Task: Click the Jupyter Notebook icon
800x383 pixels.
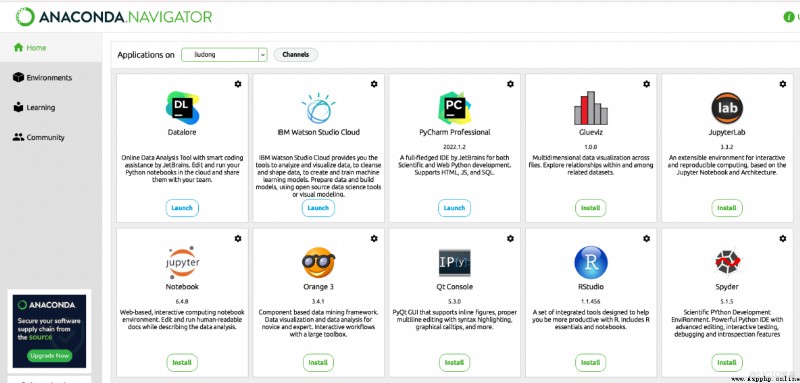Action: (x=182, y=262)
